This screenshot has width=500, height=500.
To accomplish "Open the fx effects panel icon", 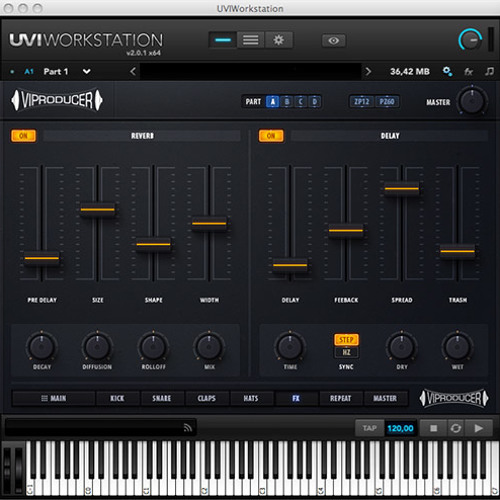I will coord(468,71).
